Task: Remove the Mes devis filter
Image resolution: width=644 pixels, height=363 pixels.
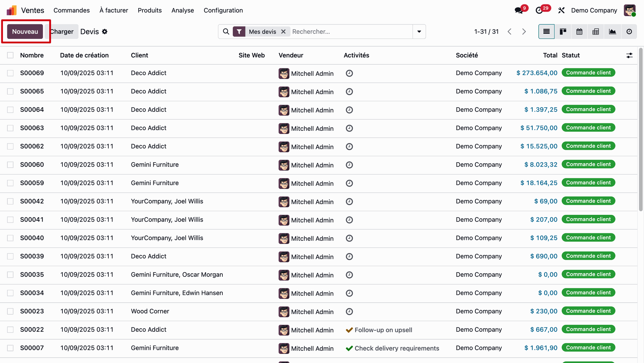Action: pyautogui.click(x=283, y=32)
